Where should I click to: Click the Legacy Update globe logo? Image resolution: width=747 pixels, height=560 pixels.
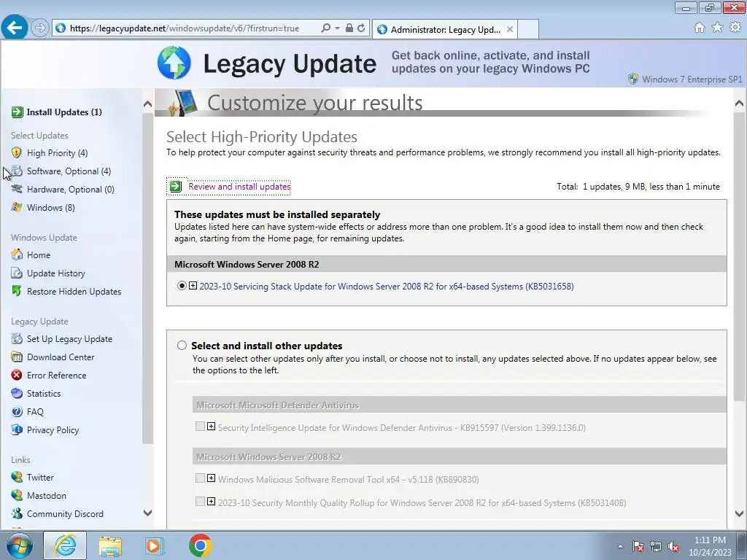pos(174,63)
